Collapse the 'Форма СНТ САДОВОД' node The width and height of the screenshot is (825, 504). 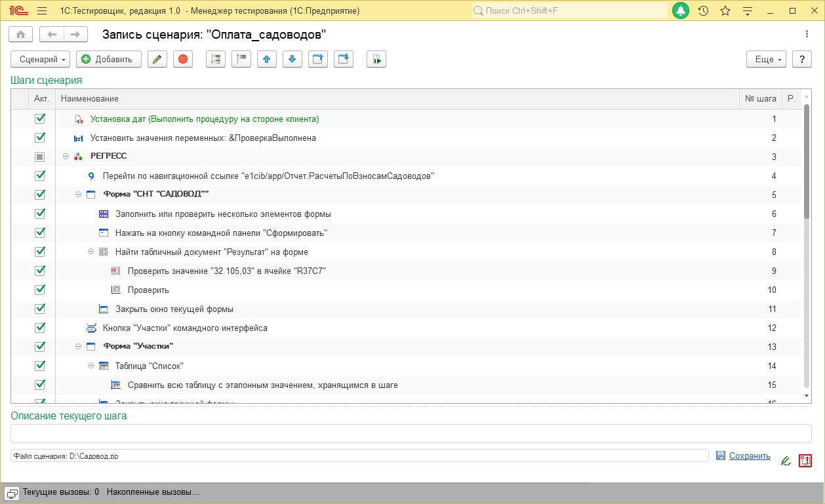(79, 195)
